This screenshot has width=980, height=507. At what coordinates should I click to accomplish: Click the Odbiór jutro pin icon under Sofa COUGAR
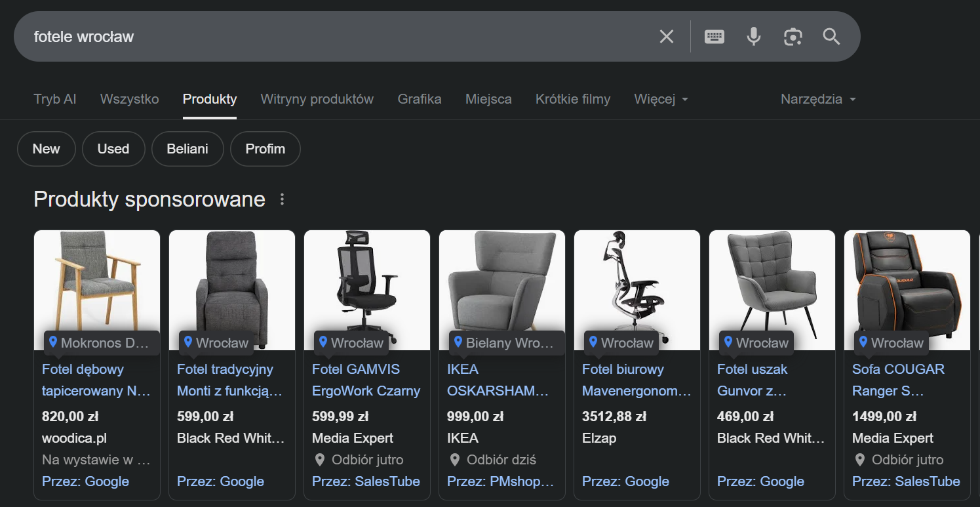(x=860, y=460)
